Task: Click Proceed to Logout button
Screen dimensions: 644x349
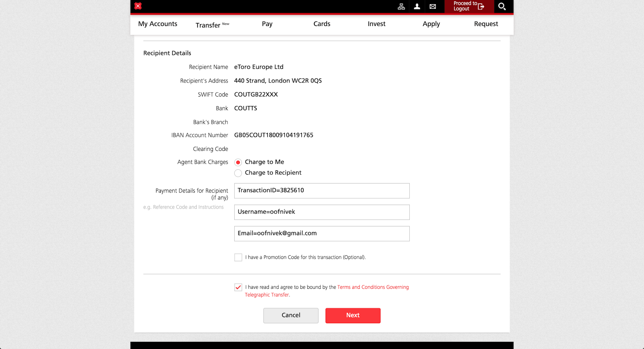Action: click(469, 6)
